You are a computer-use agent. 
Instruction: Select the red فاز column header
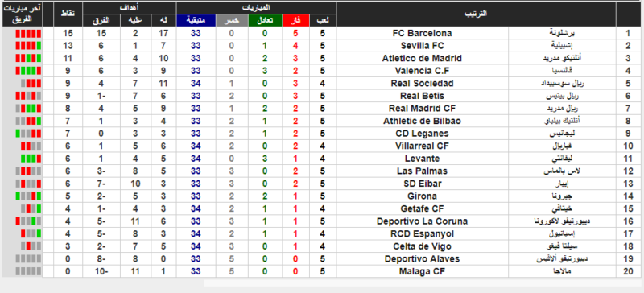(295, 21)
